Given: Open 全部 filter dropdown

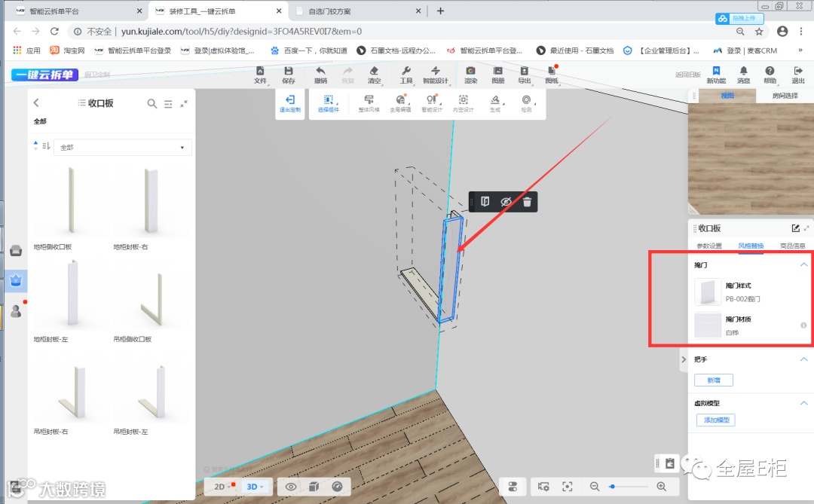Looking at the screenshot, I should click(123, 148).
